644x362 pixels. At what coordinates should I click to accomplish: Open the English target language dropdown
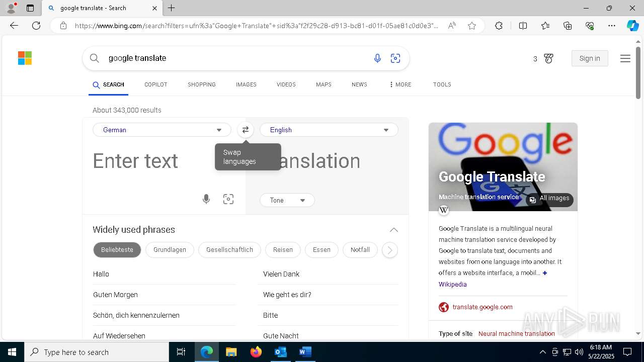coord(329,130)
